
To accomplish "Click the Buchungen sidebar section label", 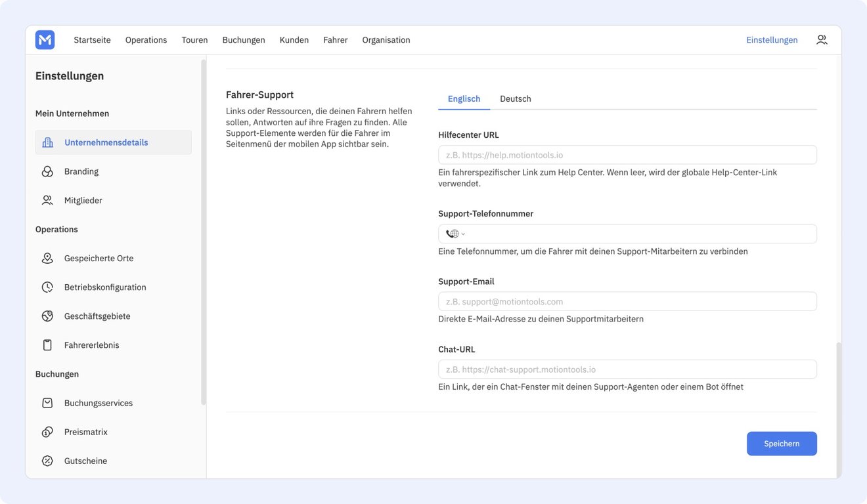I will point(57,374).
